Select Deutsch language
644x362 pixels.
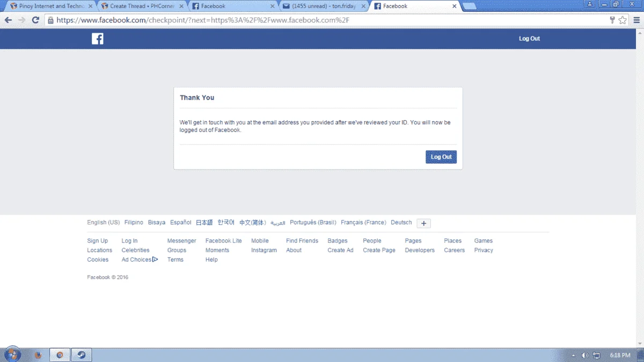click(x=401, y=223)
